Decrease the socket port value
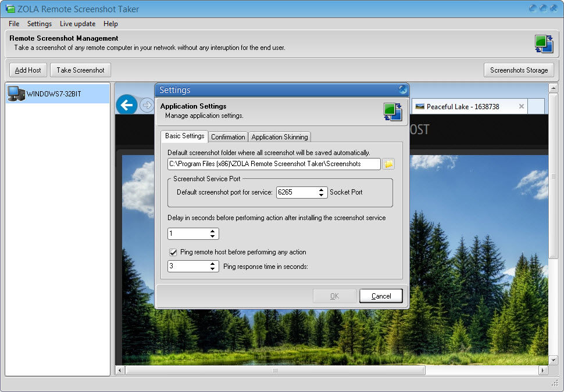 321,195
